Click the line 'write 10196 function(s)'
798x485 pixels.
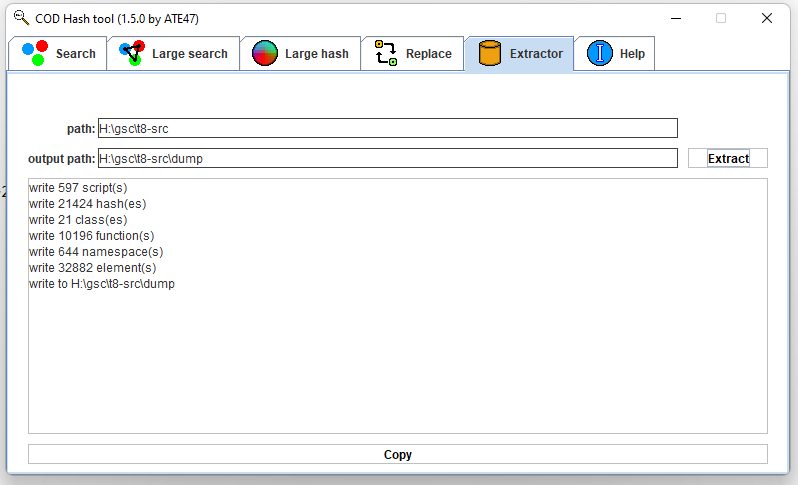tap(92, 236)
